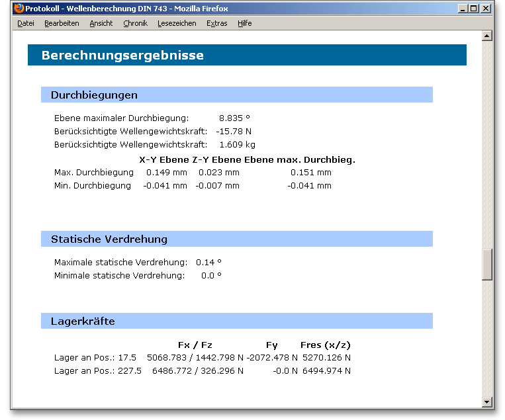Screen dimensions: 505x420
Task: Click the Firefox icon in title bar
Action: [x=19, y=9]
